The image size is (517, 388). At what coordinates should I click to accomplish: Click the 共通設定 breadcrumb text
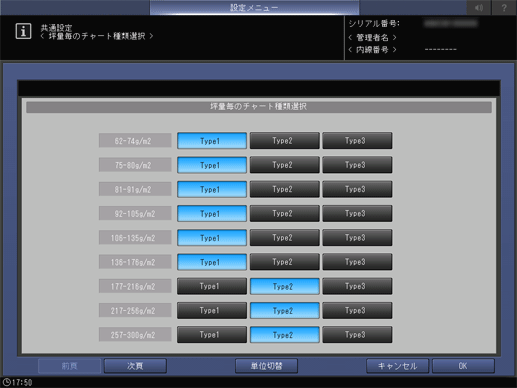tap(56, 28)
